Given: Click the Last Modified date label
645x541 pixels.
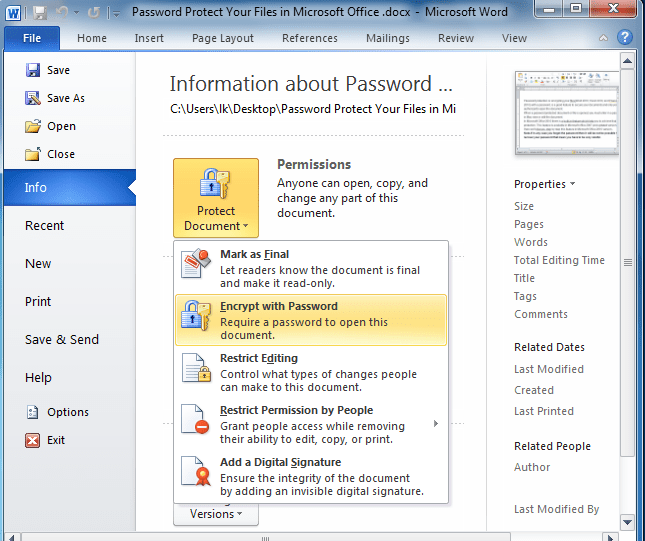Looking at the screenshot, I should [549, 369].
